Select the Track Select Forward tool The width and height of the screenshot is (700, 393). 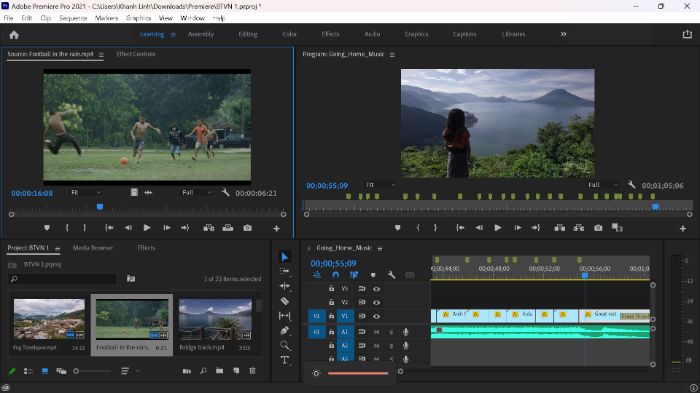[x=284, y=271]
